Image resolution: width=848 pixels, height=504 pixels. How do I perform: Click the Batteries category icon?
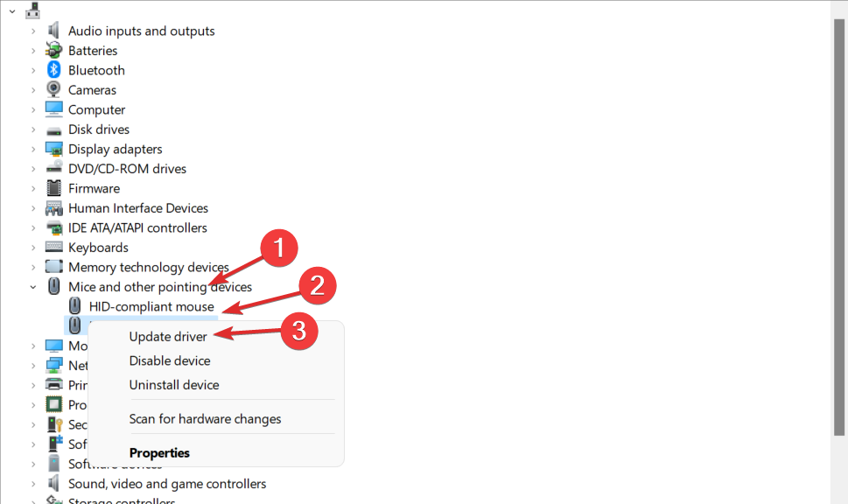pyautogui.click(x=53, y=51)
